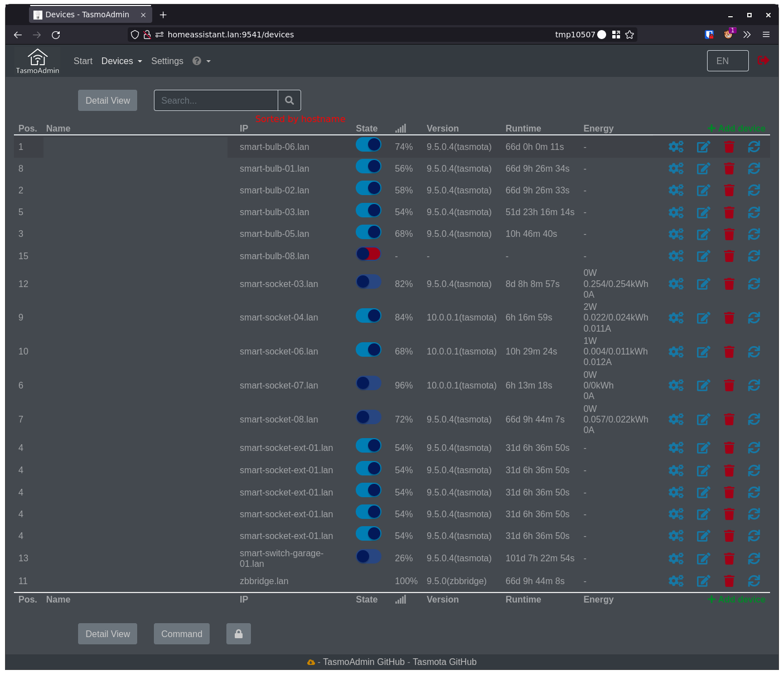Refresh smart-switch-garage-01.lan status
Image resolution: width=784 pixels, height=675 pixels.
click(754, 558)
